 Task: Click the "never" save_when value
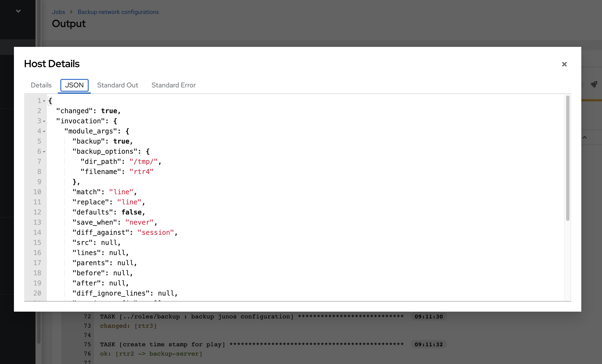(139, 222)
